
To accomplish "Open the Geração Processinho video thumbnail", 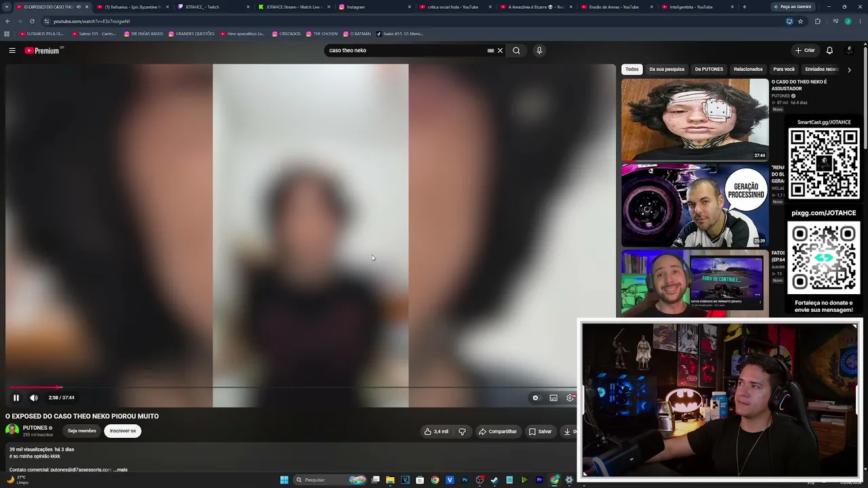I will pyautogui.click(x=695, y=205).
